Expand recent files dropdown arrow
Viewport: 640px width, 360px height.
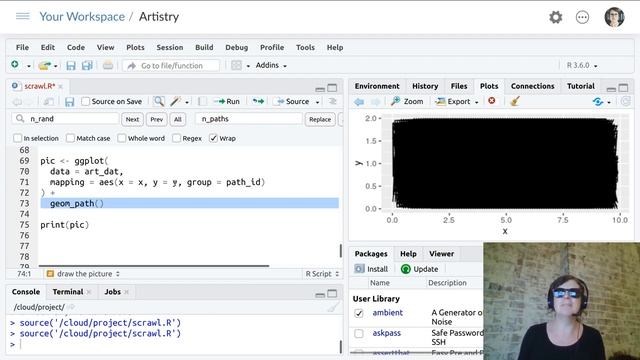pyautogui.click(x=56, y=66)
